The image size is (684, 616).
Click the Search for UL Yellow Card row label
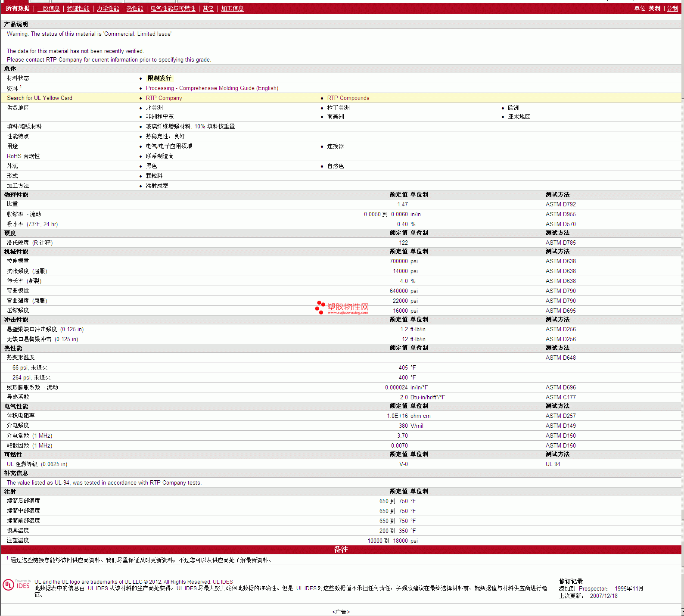click(x=40, y=98)
